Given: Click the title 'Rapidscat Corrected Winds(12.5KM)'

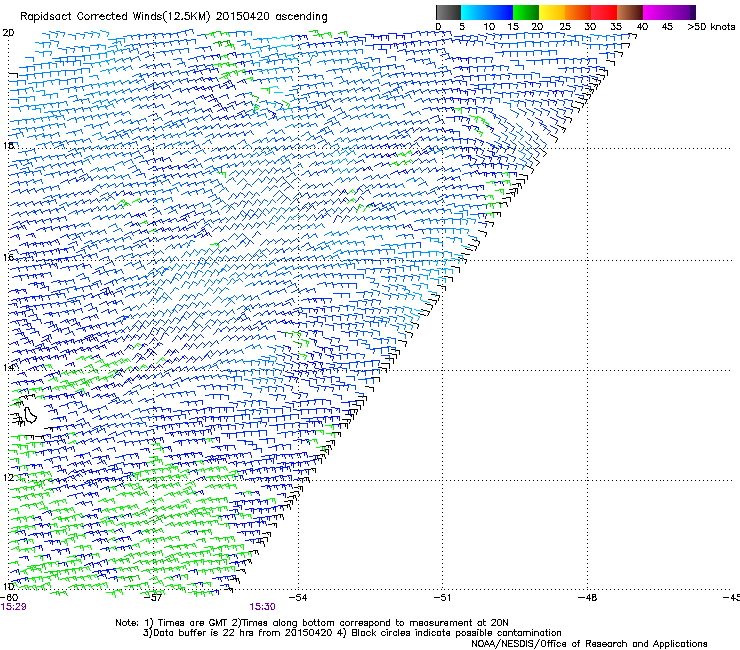Looking at the screenshot, I should coord(115,17).
